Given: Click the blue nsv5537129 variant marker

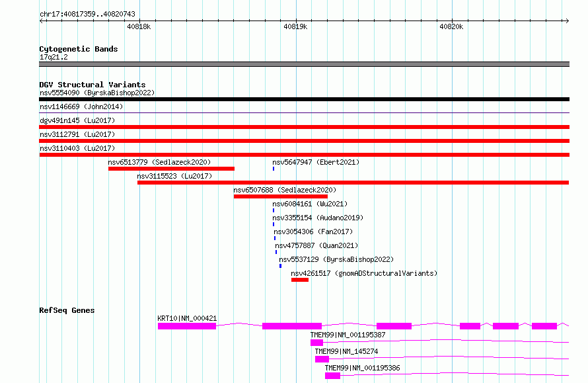Looking at the screenshot, I should coord(281,266).
